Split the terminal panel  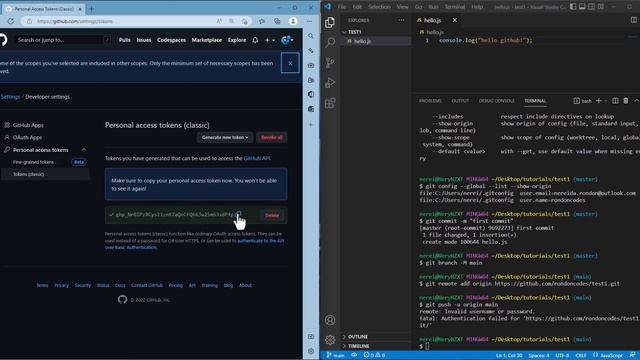(x=615, y=101)
